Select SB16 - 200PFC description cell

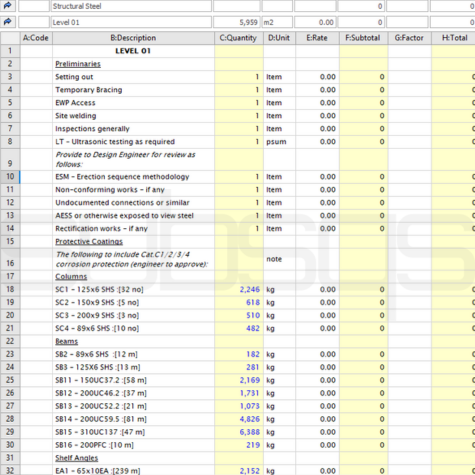click(x=133, y=445)
